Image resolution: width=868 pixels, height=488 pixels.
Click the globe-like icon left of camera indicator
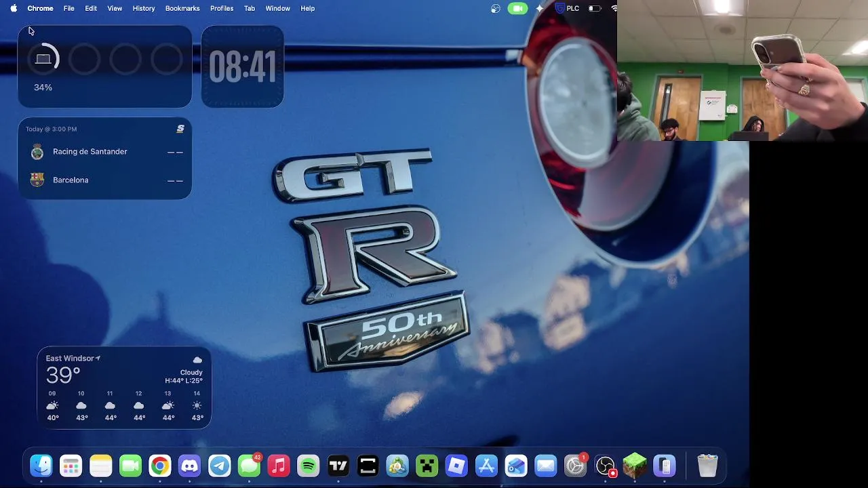[x=496, y=8]
